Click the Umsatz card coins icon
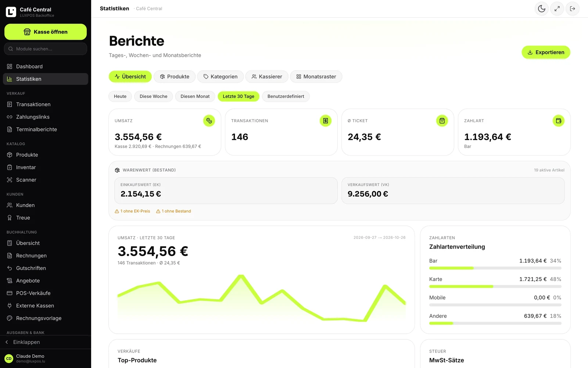Viewport: 588px width, 368px height. click(209, 121)
